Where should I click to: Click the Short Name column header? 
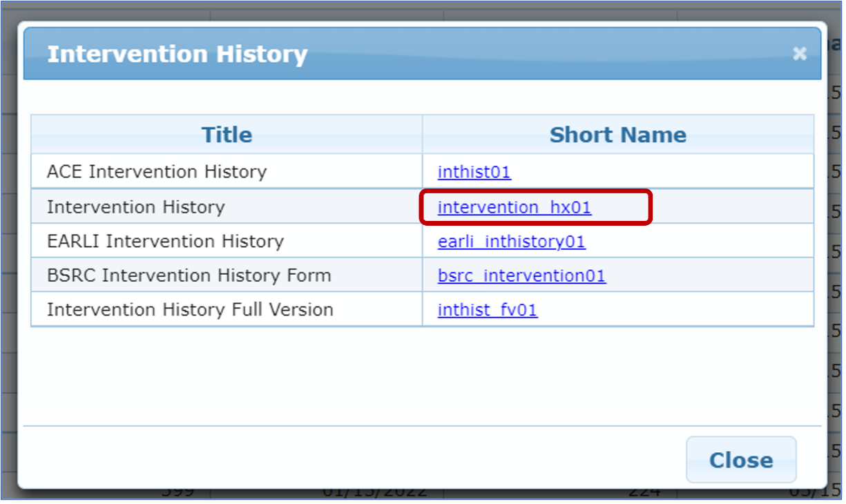(617, 134)
